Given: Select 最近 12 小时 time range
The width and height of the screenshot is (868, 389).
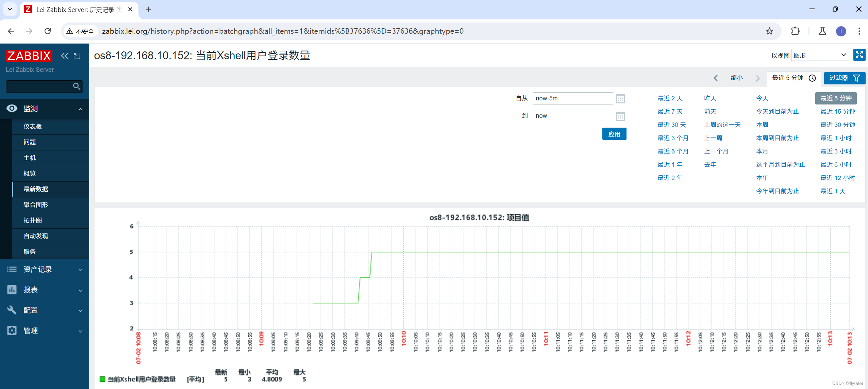Looking at the screenshot, I should tap(838, 178).
